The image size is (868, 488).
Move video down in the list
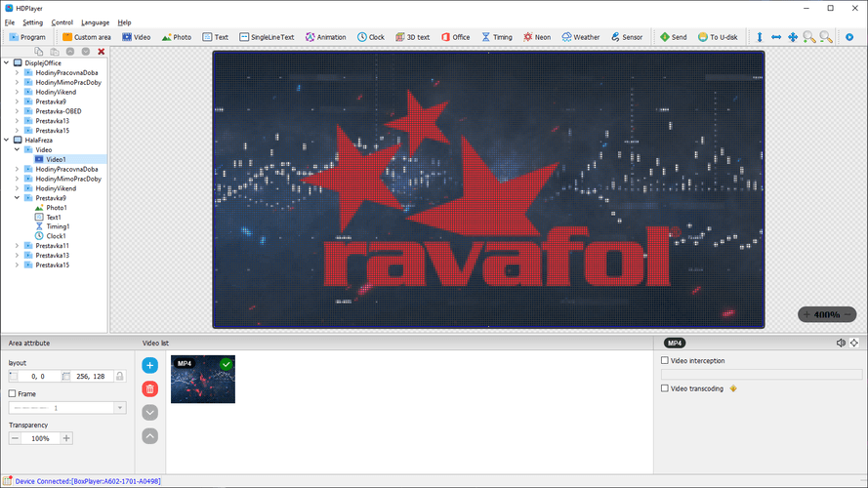[149, 413]
